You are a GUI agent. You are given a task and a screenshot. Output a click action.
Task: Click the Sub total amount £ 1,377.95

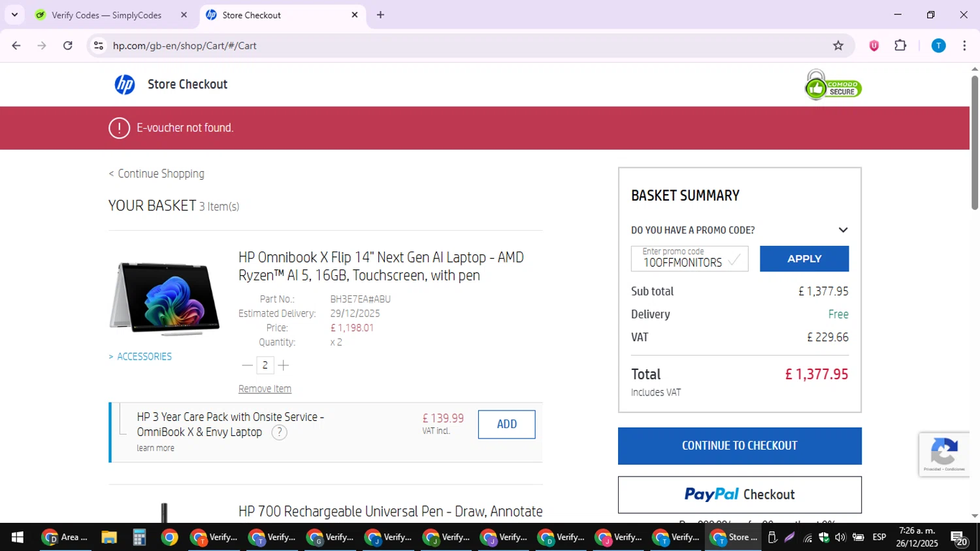tap(823, 292)
